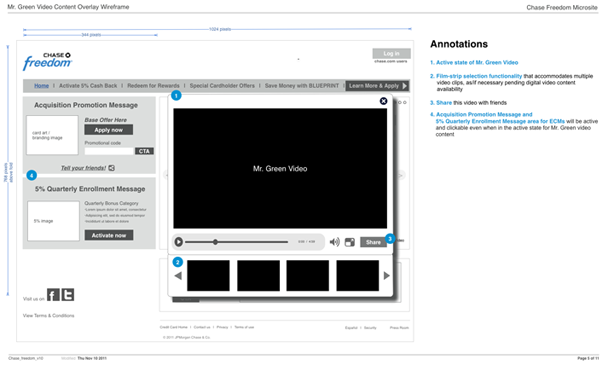
Task: Click annotation 'Acquisition Promotion Message and'
Action: point(484,114)
